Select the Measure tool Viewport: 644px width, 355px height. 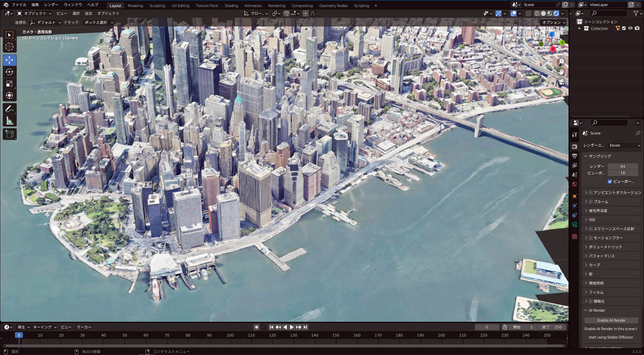(10, 121)
